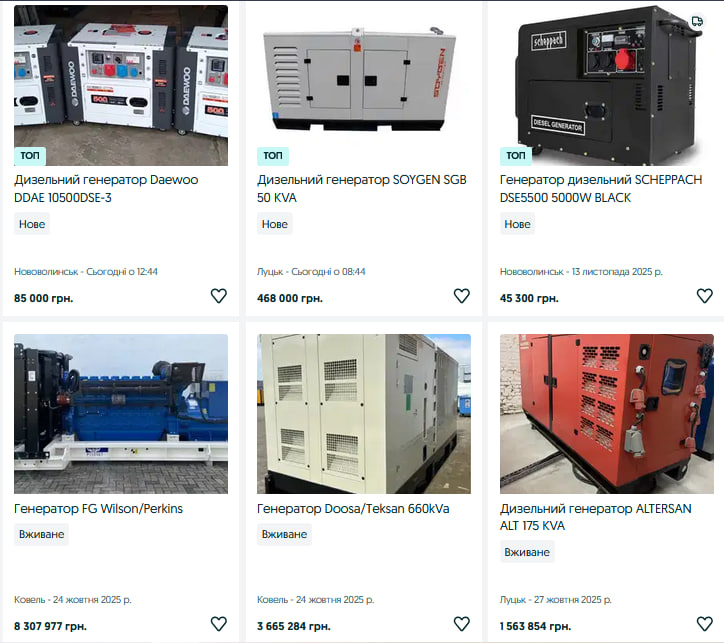This screenshot has width=724, height=643.
Task: View the white Teksan container generator photo
Action: point(364,414)
